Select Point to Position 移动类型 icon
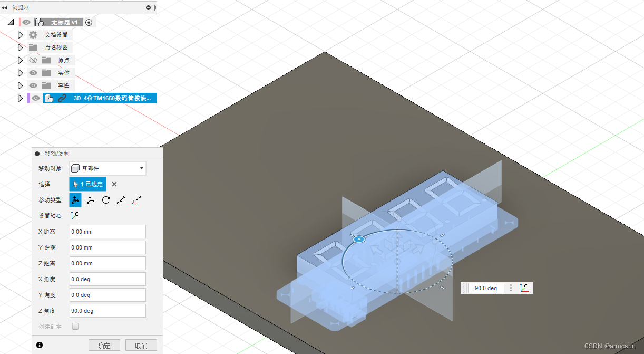The height and width of the screenshot is (354, 644). coord(136,200)
